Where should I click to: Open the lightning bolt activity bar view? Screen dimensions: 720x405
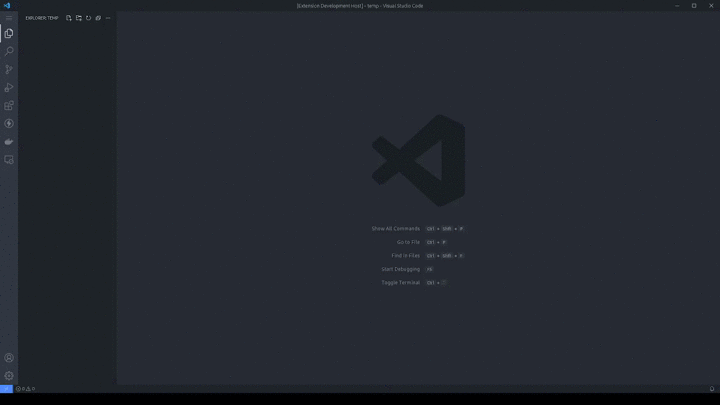tap(9, 124)
